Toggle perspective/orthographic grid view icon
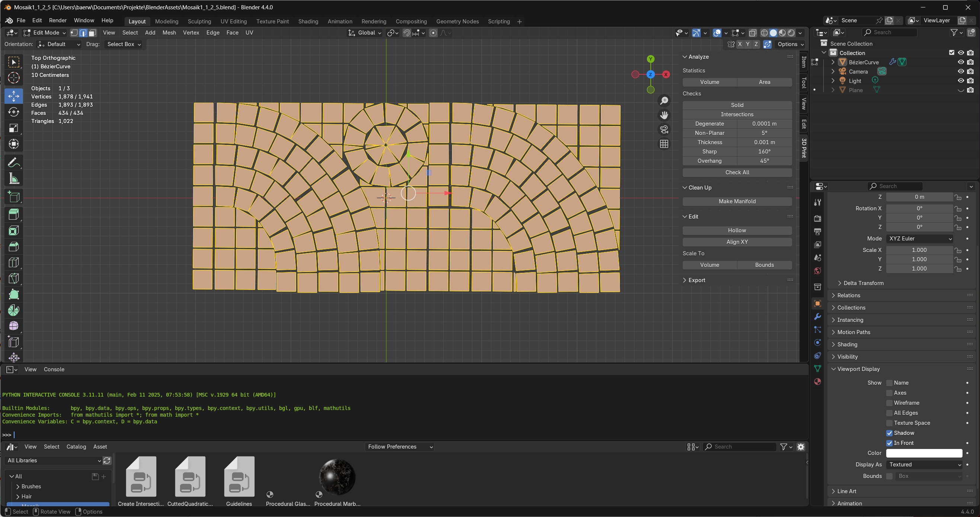Screen dimensions: 980x517 664,144
